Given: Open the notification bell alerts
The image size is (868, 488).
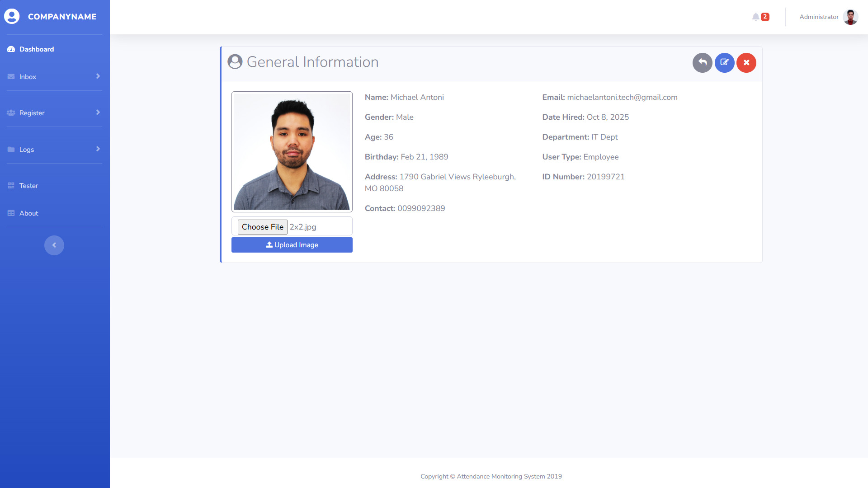Looking at the screenshot, I should tap(756, 17).
